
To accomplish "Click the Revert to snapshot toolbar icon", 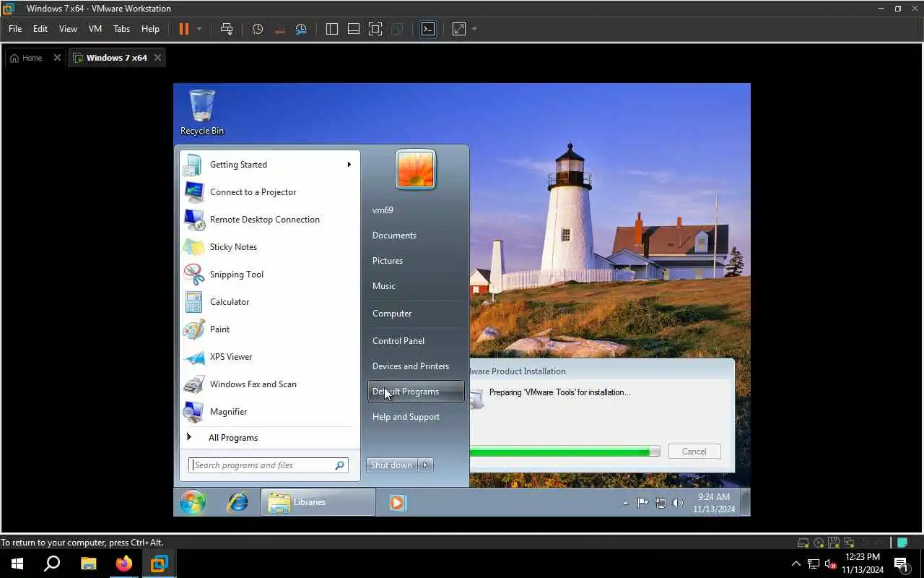I will pos(279,29).
